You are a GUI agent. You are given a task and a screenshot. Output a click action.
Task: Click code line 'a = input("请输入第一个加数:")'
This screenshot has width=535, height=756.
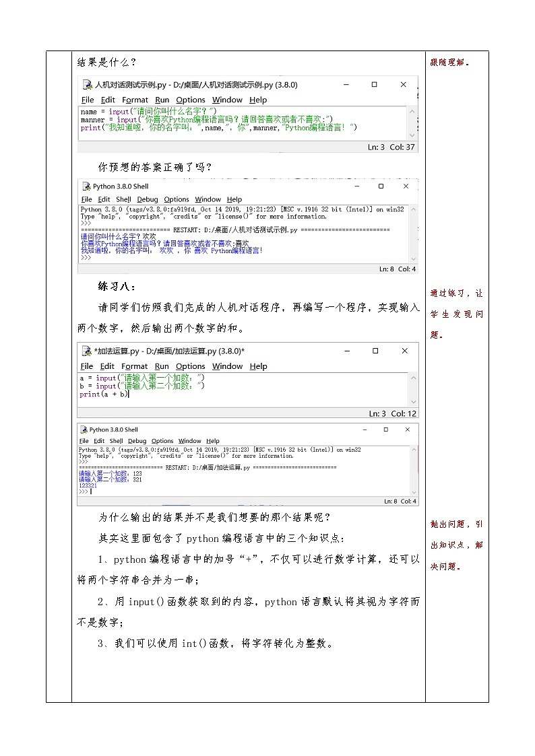(x=142, y=378)
